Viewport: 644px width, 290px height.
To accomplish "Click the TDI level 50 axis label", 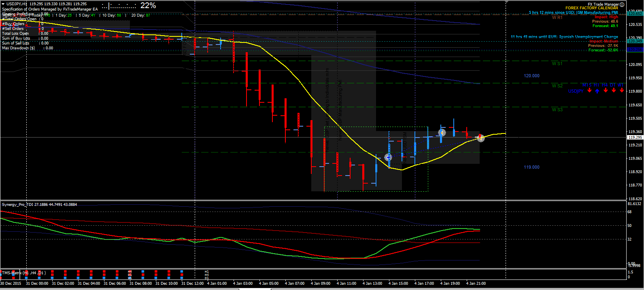I will (629, 226).
